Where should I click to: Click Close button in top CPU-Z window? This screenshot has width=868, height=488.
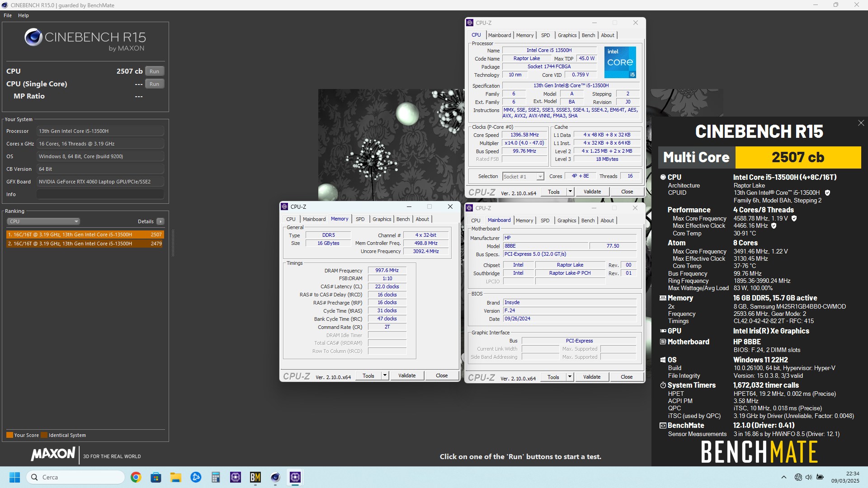coord(627,192)
